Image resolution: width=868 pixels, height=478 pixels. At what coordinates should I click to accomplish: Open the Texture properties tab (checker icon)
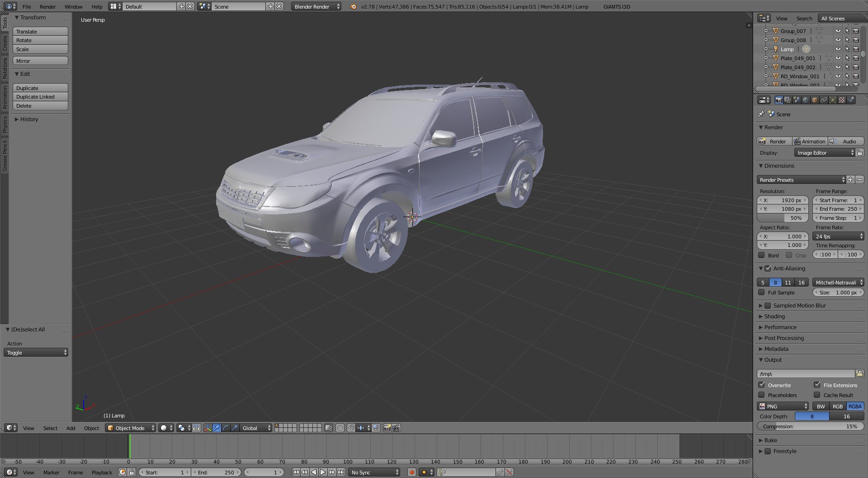[842, 100]
